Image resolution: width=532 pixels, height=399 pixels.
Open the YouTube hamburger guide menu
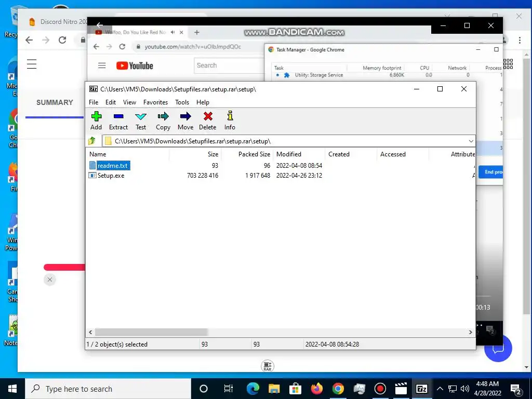(x=102, y=65)
